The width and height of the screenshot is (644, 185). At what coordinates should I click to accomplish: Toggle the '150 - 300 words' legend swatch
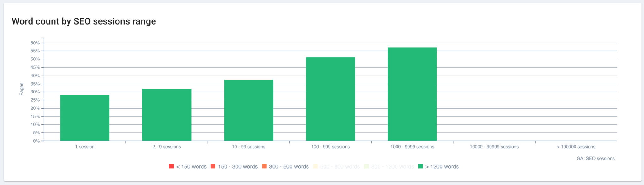coord(213,166)
